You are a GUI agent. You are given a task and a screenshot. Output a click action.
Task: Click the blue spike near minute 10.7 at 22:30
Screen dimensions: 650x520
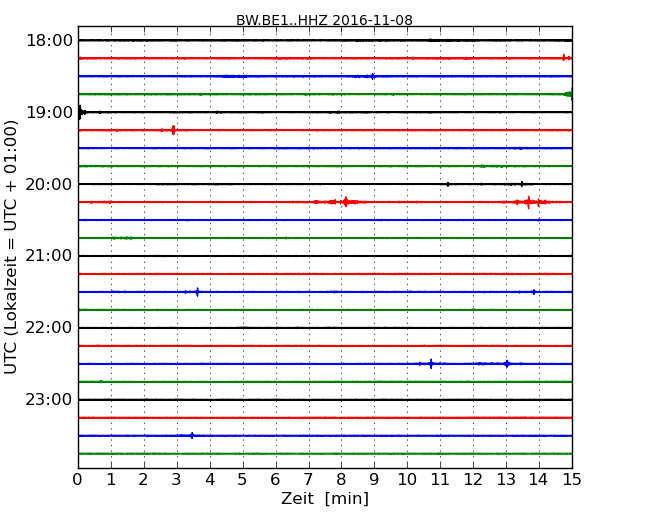click(x=431, y=364)
